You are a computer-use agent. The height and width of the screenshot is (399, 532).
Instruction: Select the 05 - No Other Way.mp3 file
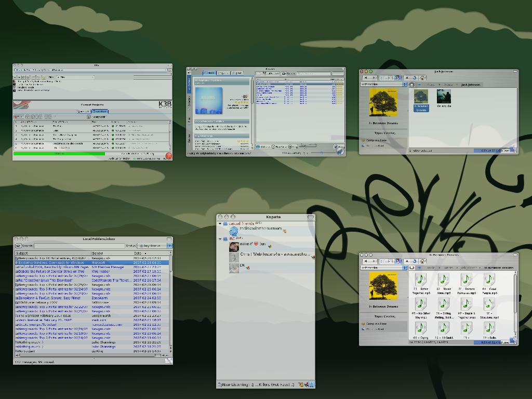tap(421, 308)
